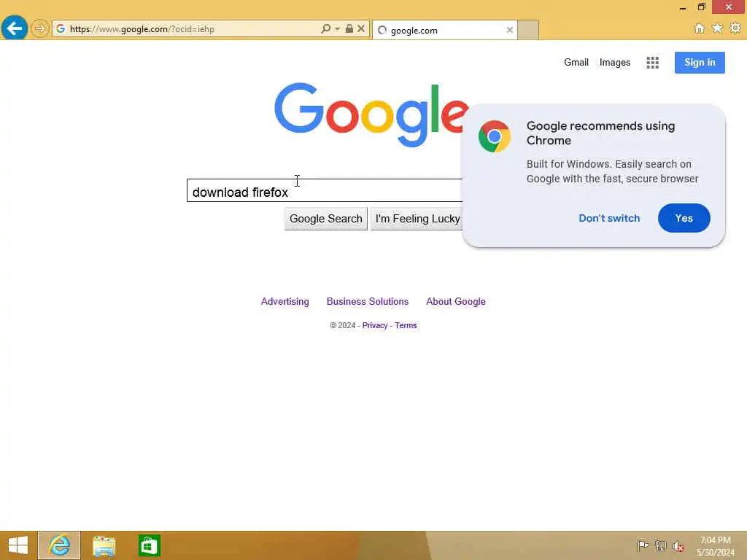Click the Google Search button
The height and width of the screenshot is (560, 747).
click(x=326, y=219)
